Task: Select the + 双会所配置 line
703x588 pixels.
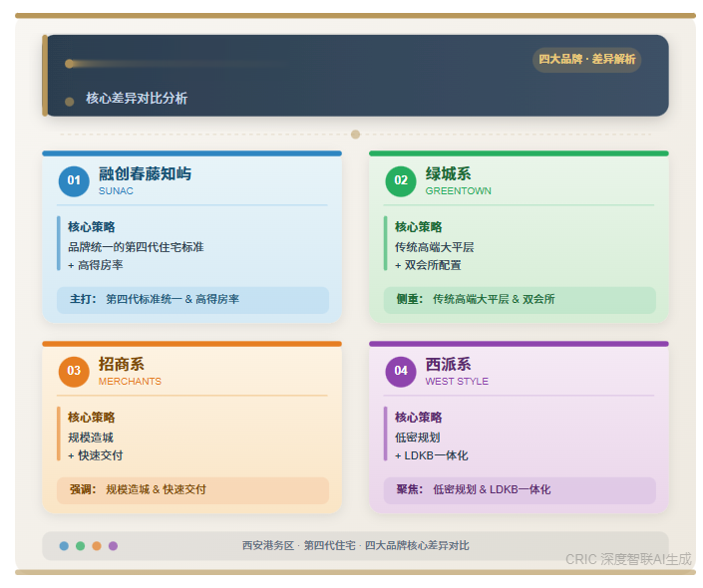Action: (428, 265)
